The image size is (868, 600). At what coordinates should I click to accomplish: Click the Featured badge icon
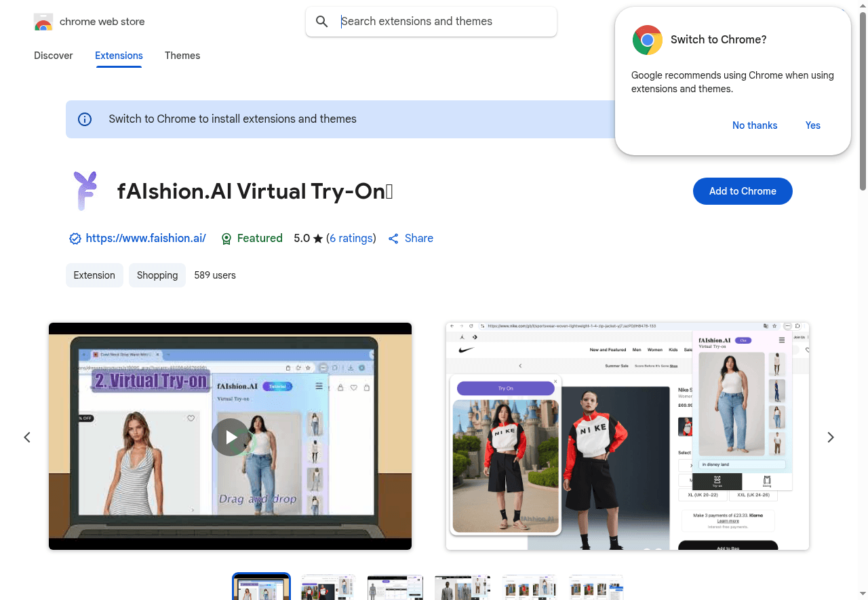coord(226,239)
